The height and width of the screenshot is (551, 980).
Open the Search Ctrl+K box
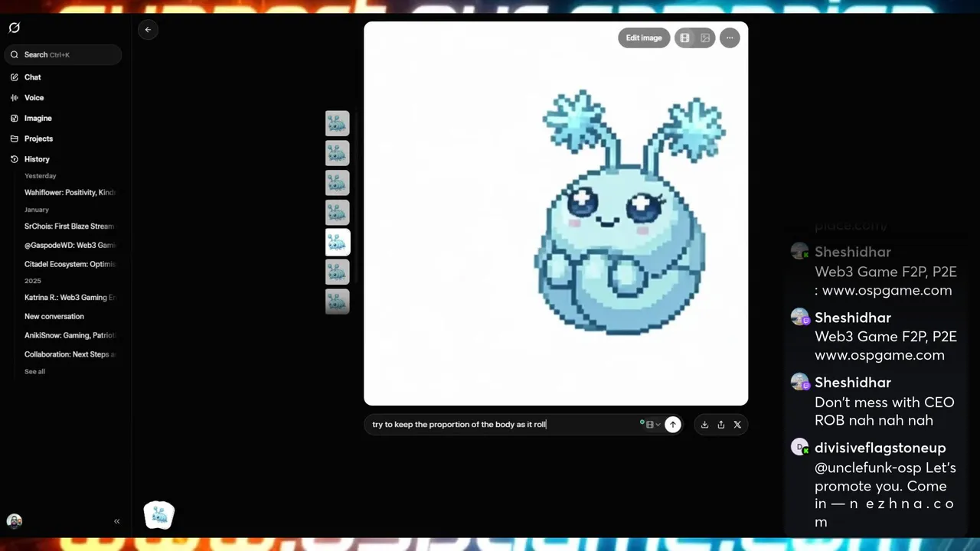point(63,54)
